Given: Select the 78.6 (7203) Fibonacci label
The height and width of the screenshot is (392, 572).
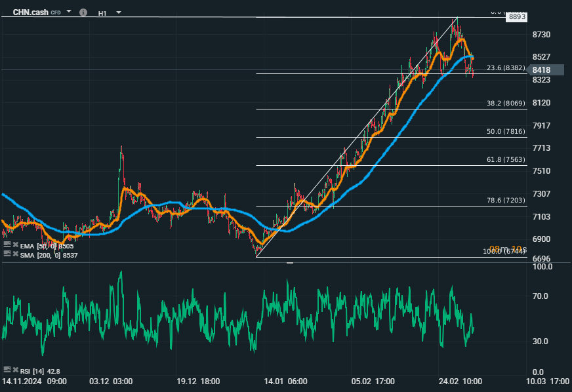Looking at the screenshot, I should click(506, 200).
